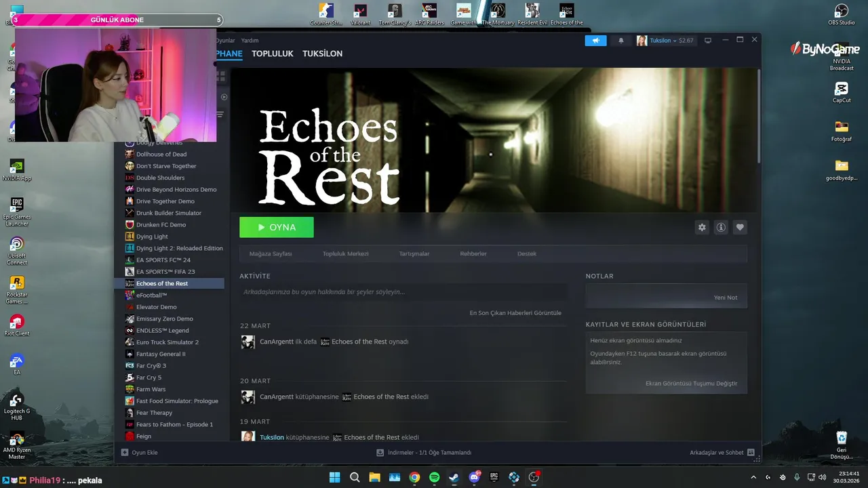Click Spotify in the taskbar
The image size is (868, 488).
(x=434, y=477)
